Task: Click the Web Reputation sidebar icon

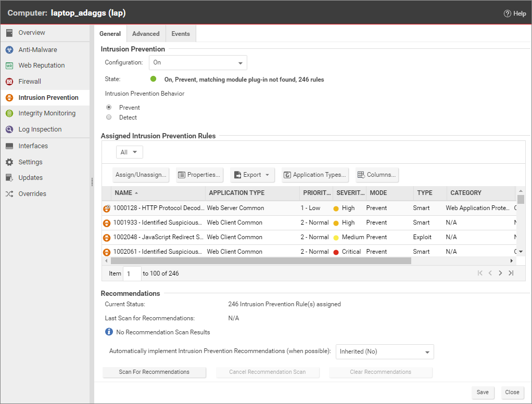Action: pyautogui.click(x=9, y=66)
